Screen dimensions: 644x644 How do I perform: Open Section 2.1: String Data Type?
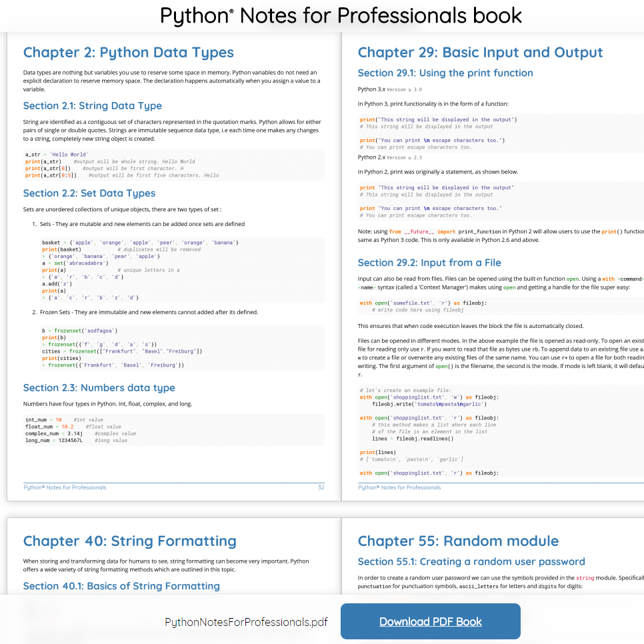coord(93,106)
